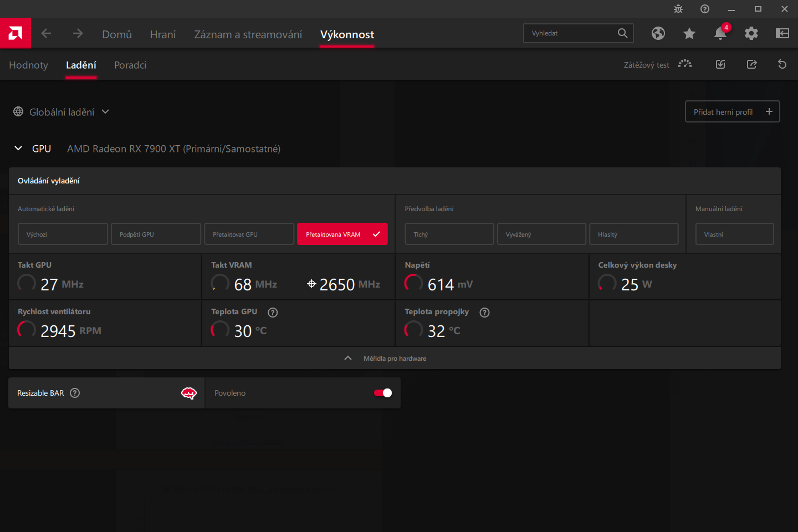Click the search magnifier icon
Viewport: 798px width, 532px height.
tap(623, 33)
